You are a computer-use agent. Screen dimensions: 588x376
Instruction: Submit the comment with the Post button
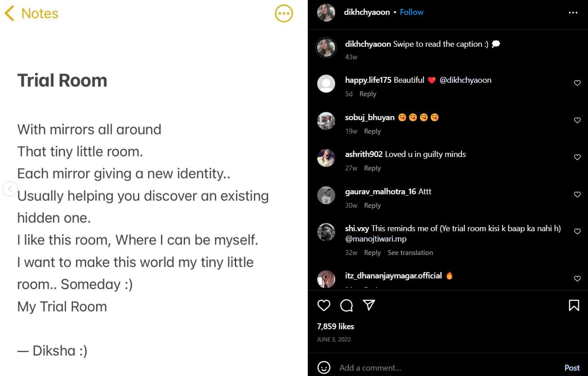(572, 367)
